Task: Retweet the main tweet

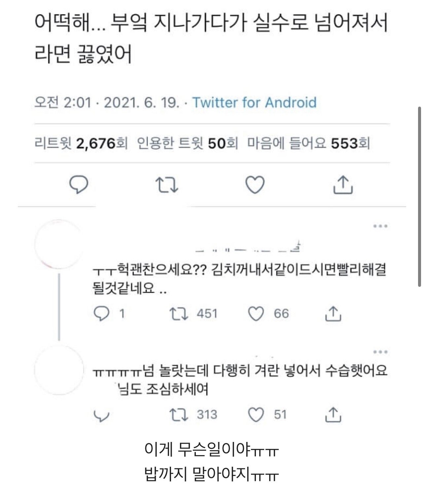Action: pos(167,185)
